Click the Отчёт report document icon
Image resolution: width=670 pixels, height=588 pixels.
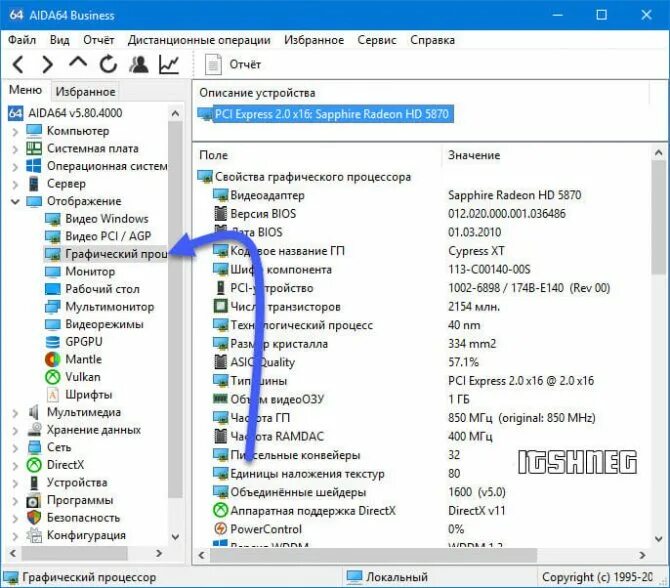coord(213,65)
